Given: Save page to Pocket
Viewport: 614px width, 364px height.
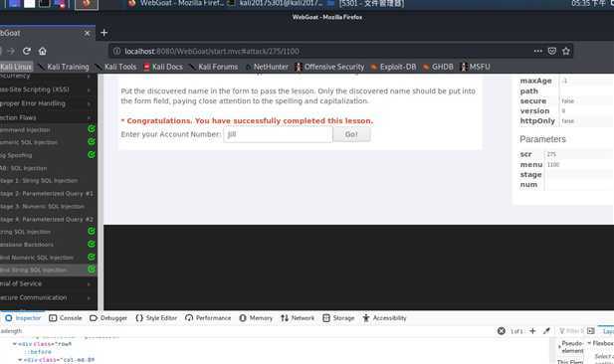Looking at the screenshot, I should (x=552, y=51).
